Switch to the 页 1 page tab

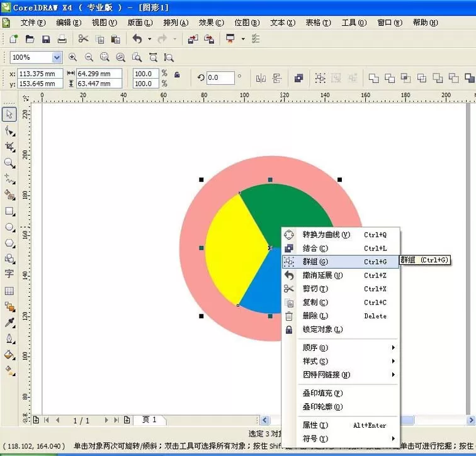tap(150, 420)
